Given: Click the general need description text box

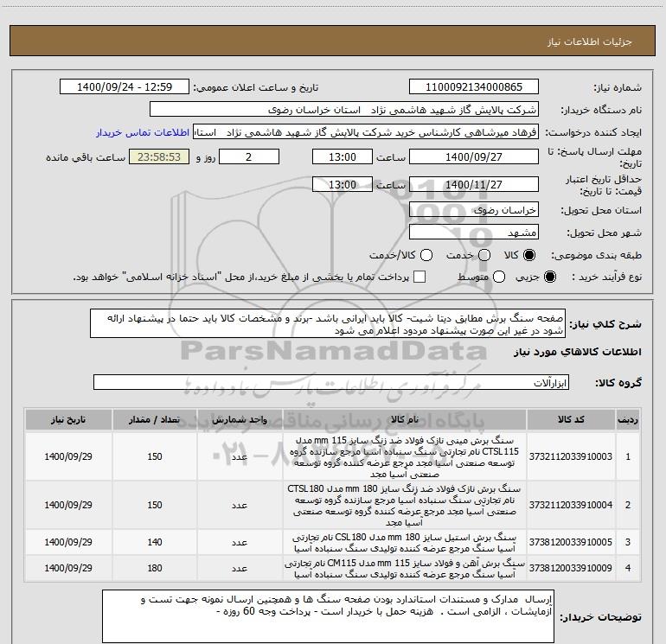Looking at the screenshot, I should [328, 324].
